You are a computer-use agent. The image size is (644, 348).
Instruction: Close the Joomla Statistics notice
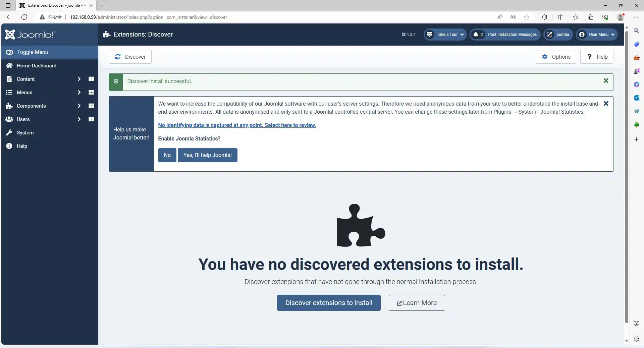(x=606, y=104)
